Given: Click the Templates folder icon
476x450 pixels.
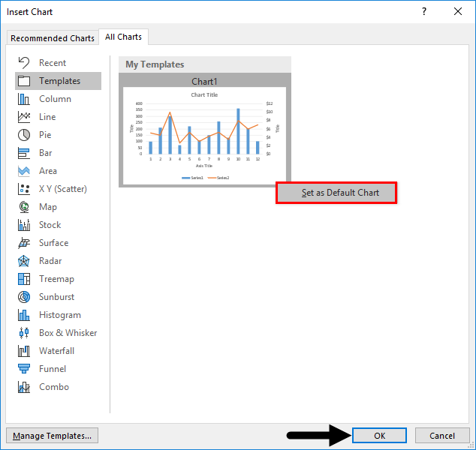Looking at the screenshot, I should [24, 81].
